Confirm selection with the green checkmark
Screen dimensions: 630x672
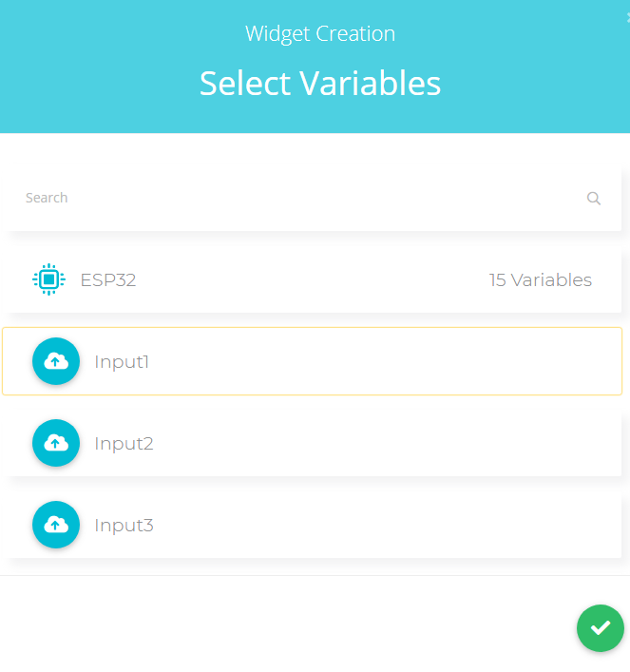600,628
